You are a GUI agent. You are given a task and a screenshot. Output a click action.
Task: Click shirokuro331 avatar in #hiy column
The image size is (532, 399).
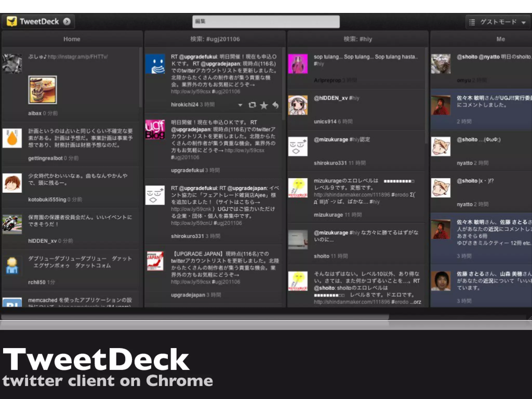(x=298, y=147)
